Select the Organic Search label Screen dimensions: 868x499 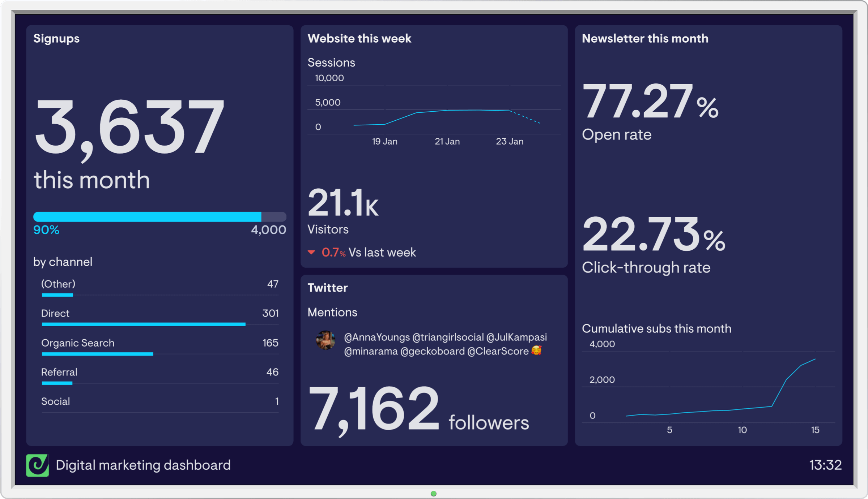coord(78,343)
